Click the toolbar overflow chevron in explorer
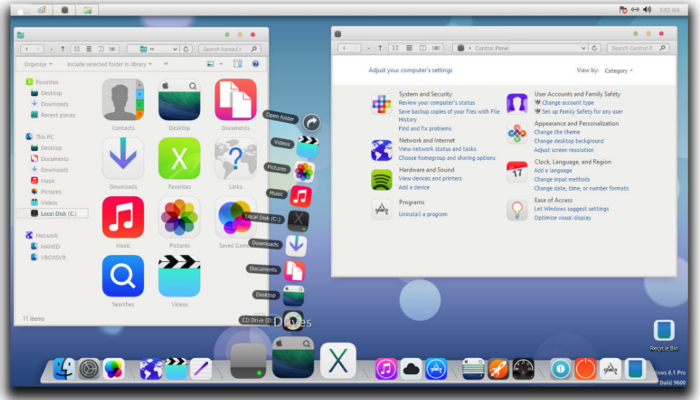 tap(166, 64)
